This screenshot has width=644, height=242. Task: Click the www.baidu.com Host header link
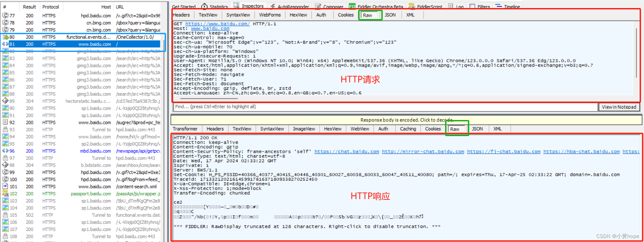[210, 28]
